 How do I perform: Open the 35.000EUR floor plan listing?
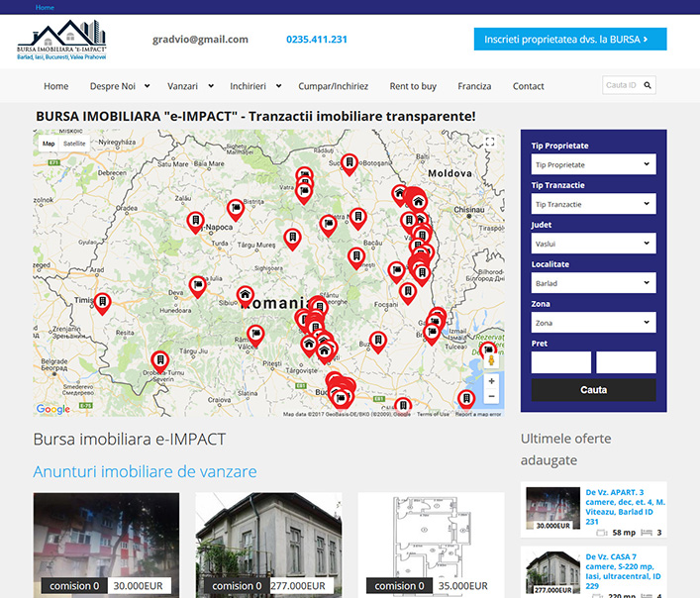pos(432,545)
